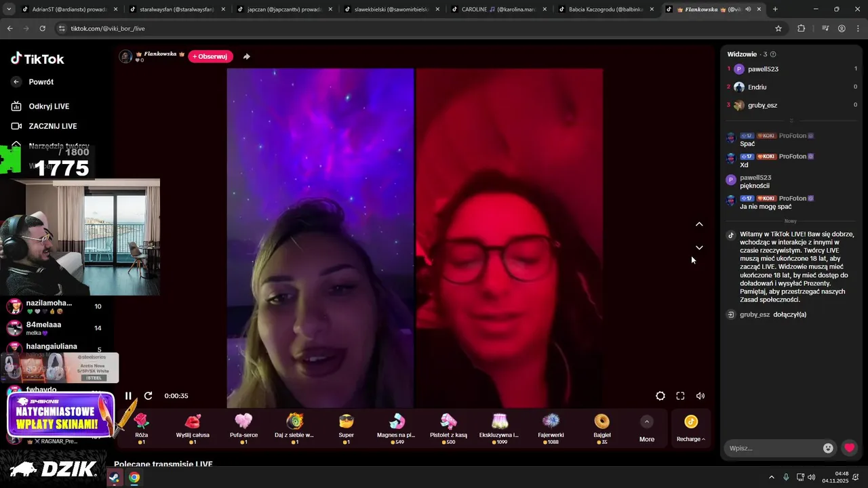Send the Super gift

pos(346,428)
